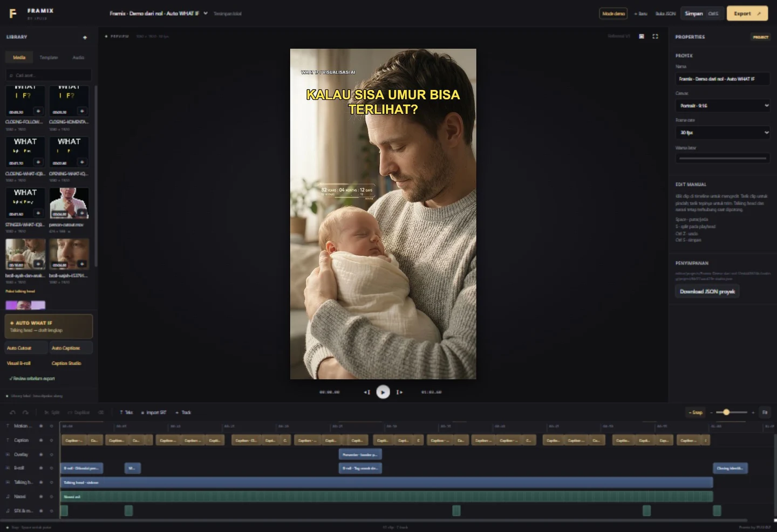Zoom out the timeline with minus icon
777x532 pixels.
click(x=712, y=412)
